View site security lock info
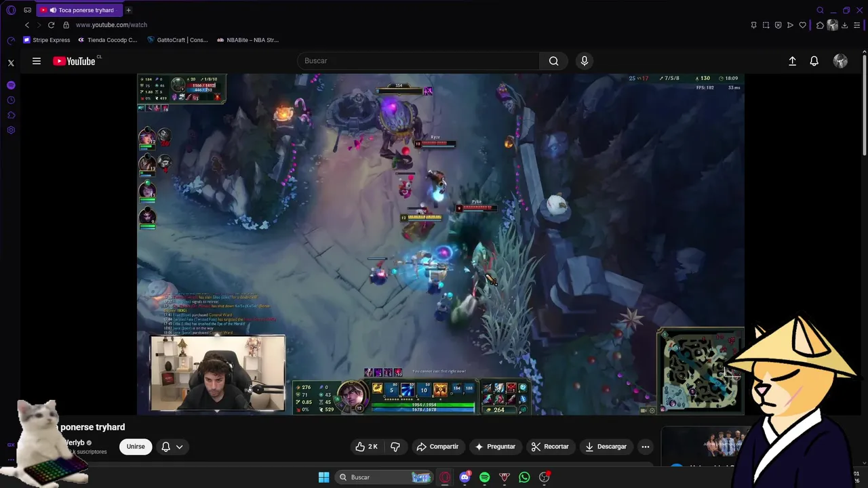Viewport: 868px width, 488px height. tap(66, 25)
